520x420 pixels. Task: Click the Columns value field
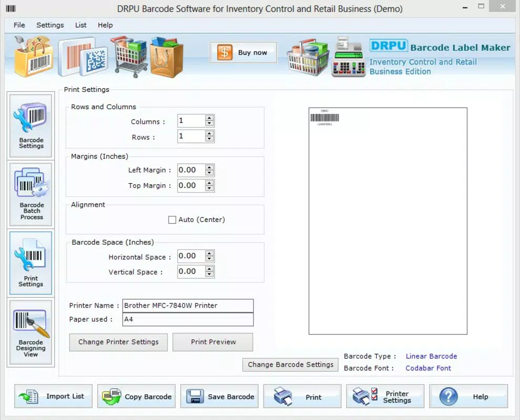191,121
